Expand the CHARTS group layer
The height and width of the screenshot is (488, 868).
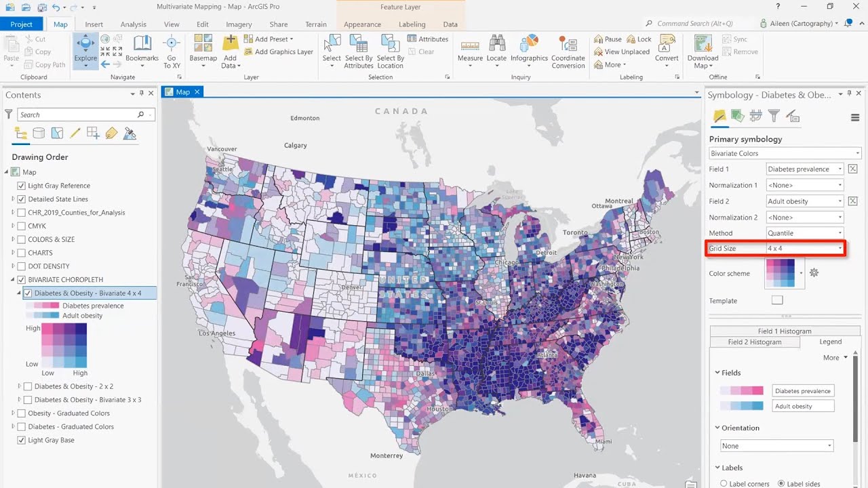click(13, 253)
